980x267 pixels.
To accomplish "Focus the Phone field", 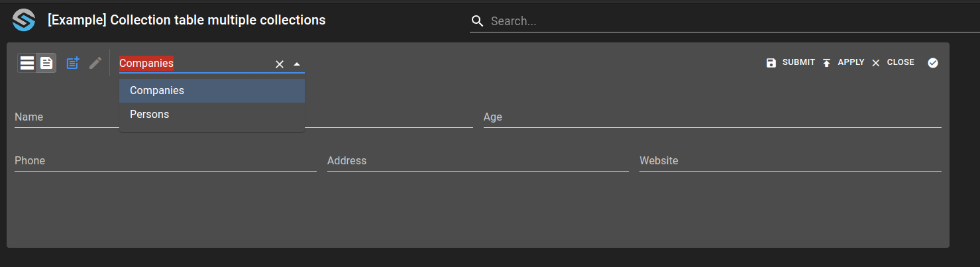I will (x=166, y=161).
